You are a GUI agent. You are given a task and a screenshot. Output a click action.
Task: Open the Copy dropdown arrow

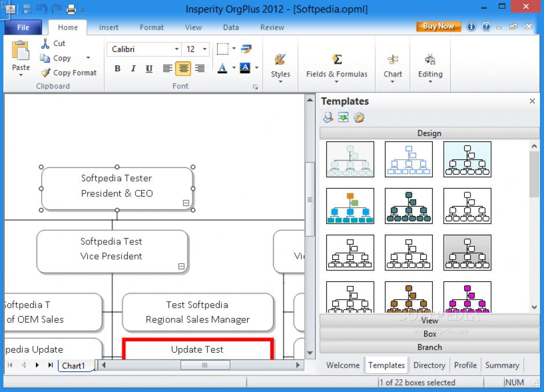coord(88,58)
